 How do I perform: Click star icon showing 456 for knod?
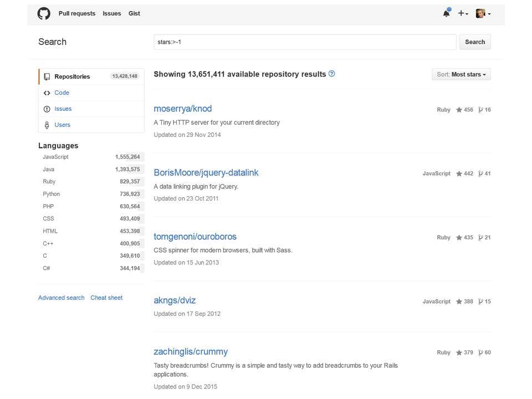[x=459, y=110]
